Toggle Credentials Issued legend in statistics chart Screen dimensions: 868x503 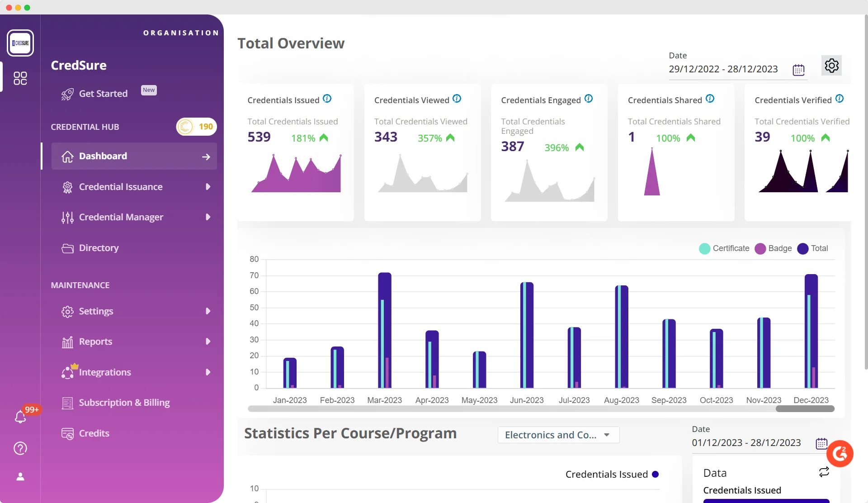(612, 475)
